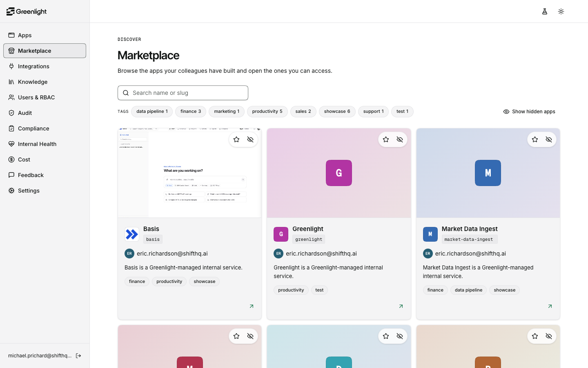Click the sign-out icon beside michael.prichard
This screenshot has height=368, width=588.
[x=78, y=356]
